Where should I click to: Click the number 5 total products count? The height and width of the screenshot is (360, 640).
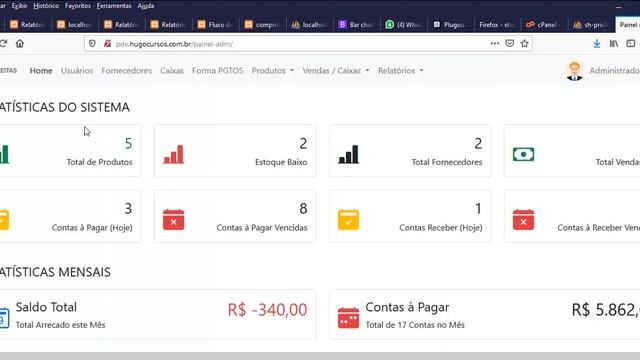tap(128, 143)
